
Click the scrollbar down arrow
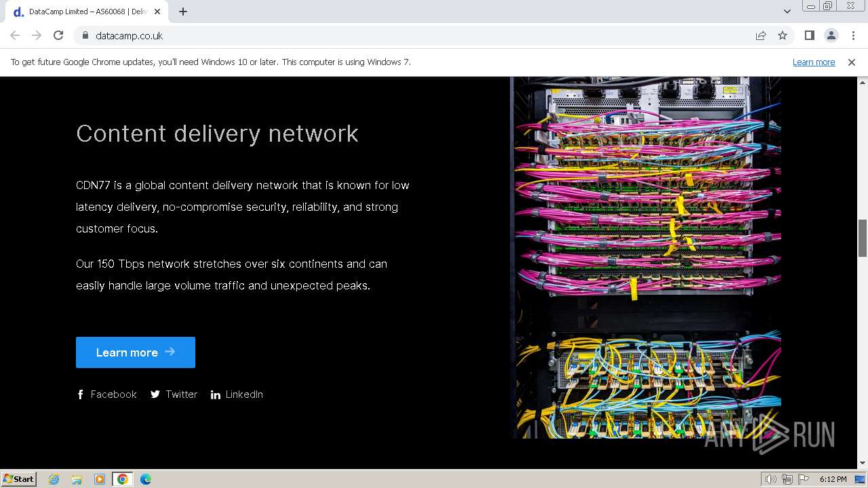pyautogui.click(x=863, y=464)
